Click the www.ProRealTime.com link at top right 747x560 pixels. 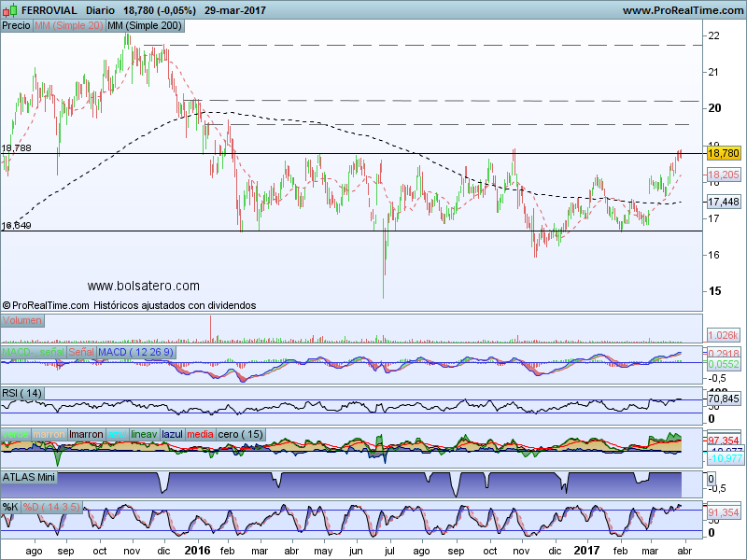click(x=682, y=10)
